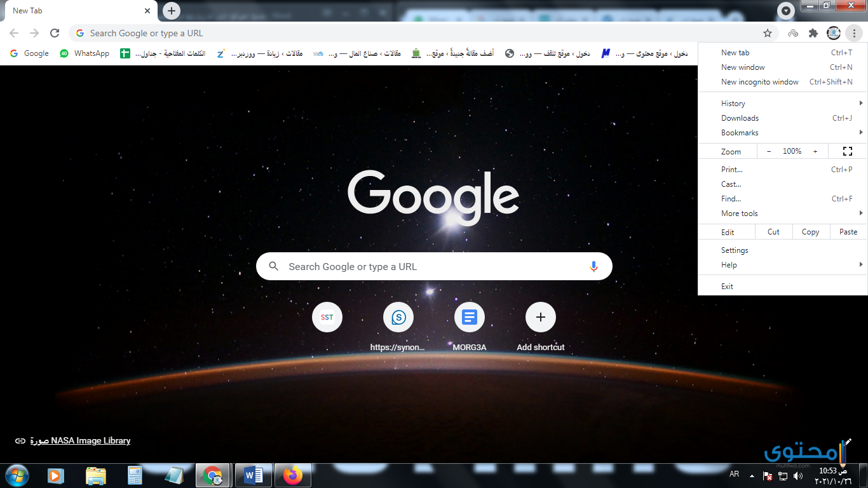The image size is (868, 488).
Task: Launch the media player taskbar icon
Action: click(56, 475)
